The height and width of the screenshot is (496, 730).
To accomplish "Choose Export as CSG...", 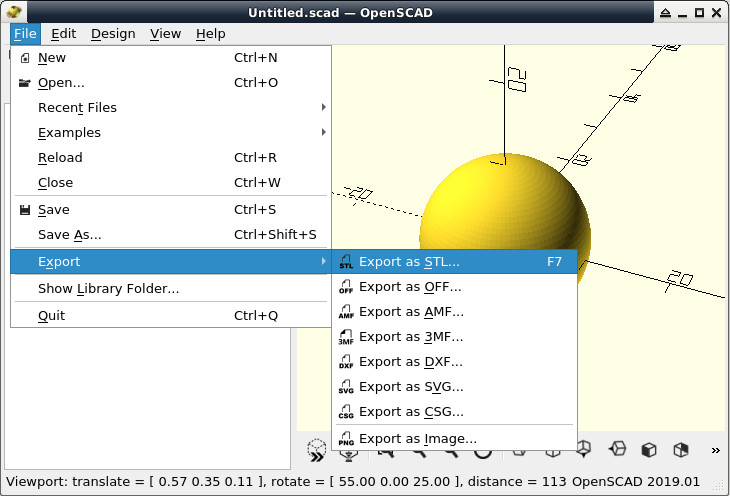I will coord(454,412).
